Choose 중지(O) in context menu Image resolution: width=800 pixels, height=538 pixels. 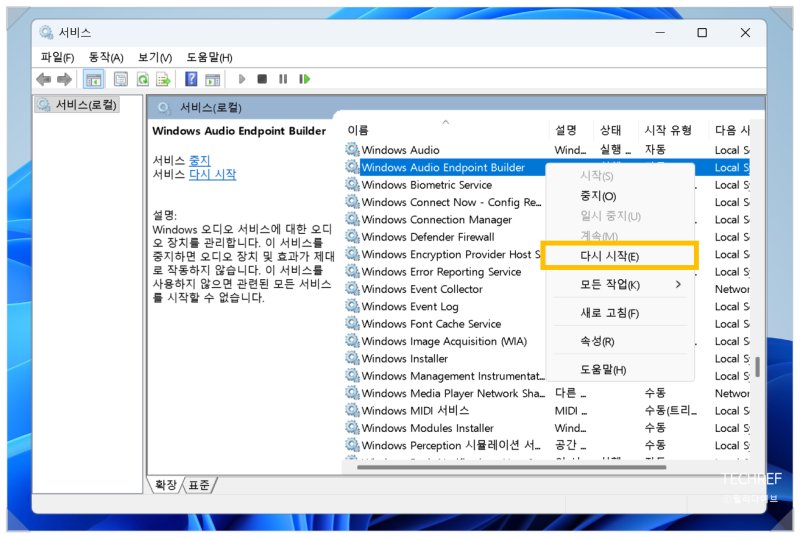pos(619,196)
